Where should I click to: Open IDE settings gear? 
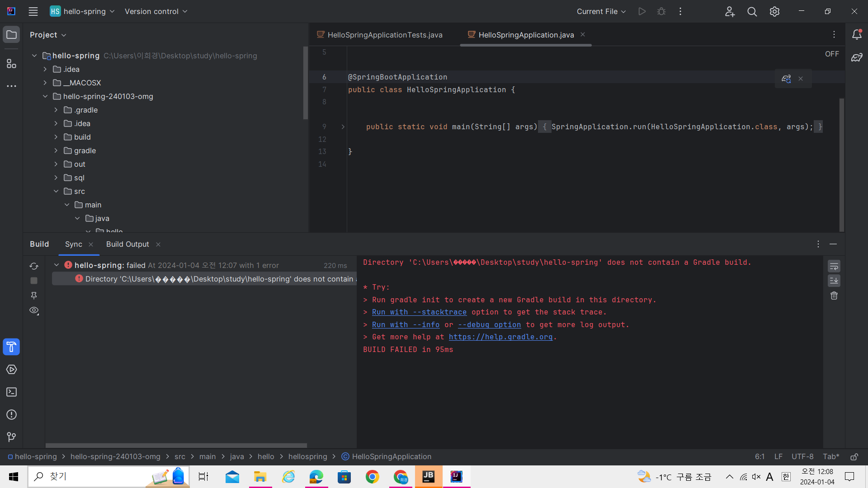tap(775, 11)
